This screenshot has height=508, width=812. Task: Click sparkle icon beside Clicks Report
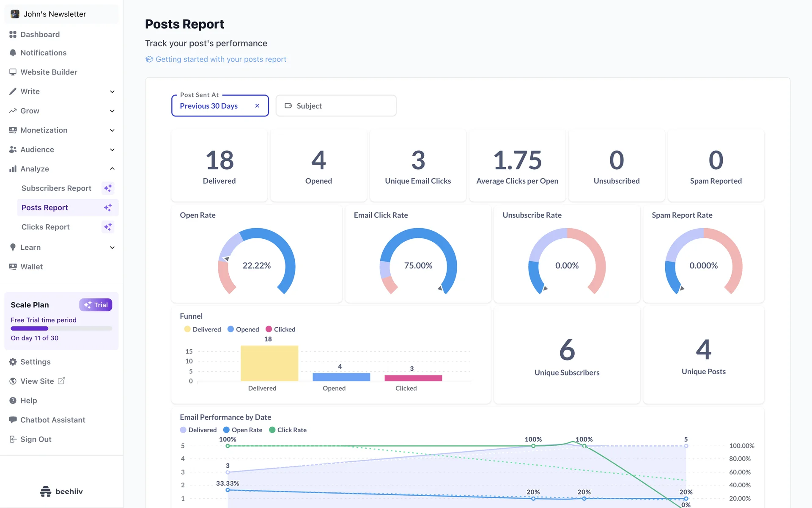pyautogui.click(x=108, y=227)
